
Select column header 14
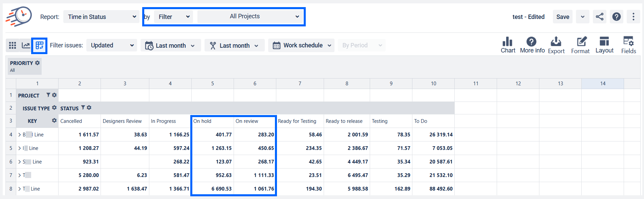pos(603,84)
